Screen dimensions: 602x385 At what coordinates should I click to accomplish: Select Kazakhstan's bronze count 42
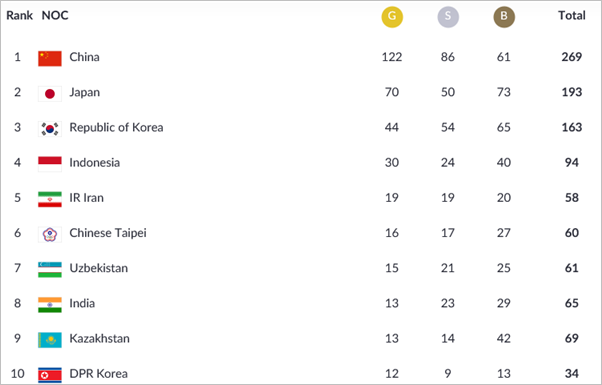point(504,339)
